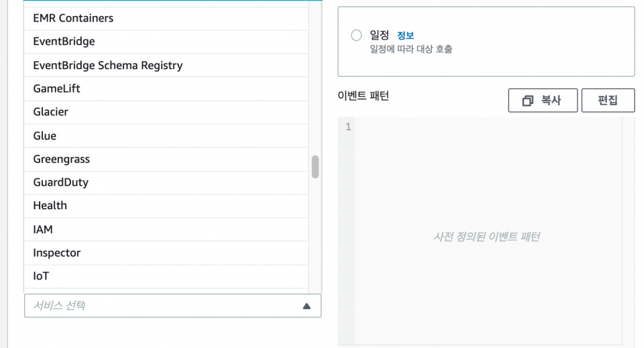The height and width of the screenshot is (348, 644).
Task: Select Inspector from the list
Action: 166,253
